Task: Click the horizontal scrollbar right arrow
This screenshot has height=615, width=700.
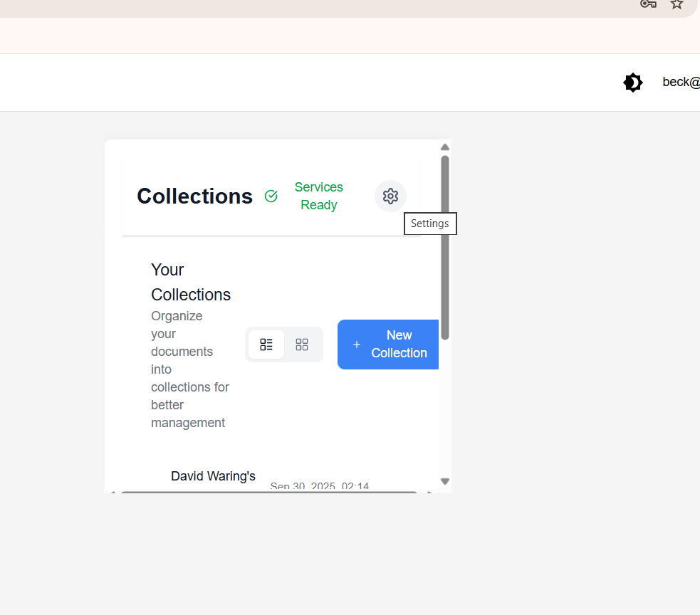Action: point(430,491)
